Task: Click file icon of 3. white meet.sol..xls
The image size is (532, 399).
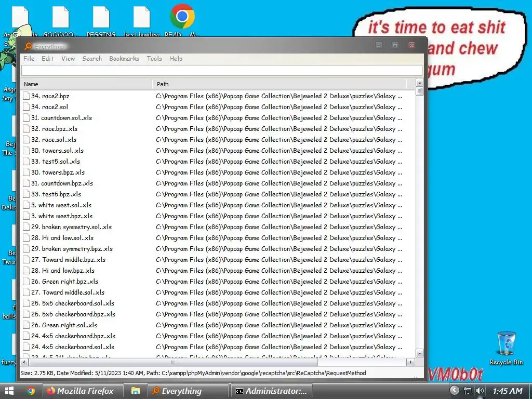Action: (26, 205)
